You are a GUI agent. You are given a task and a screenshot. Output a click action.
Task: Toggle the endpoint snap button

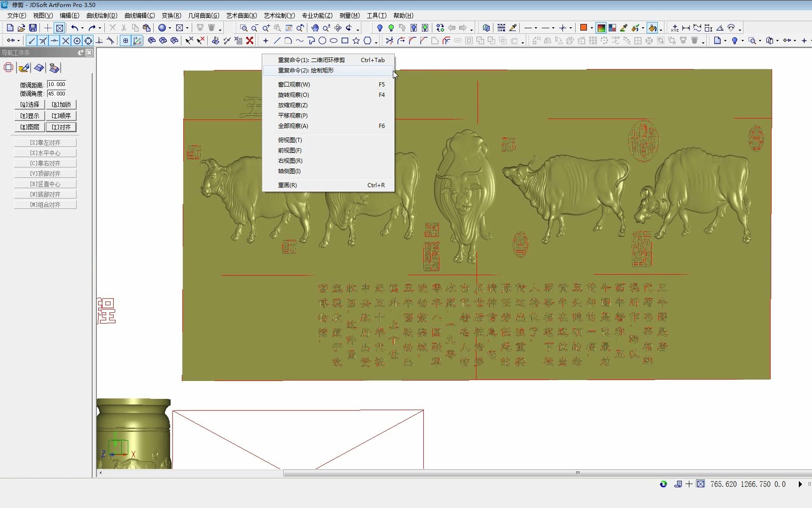(x=32, y=40)
